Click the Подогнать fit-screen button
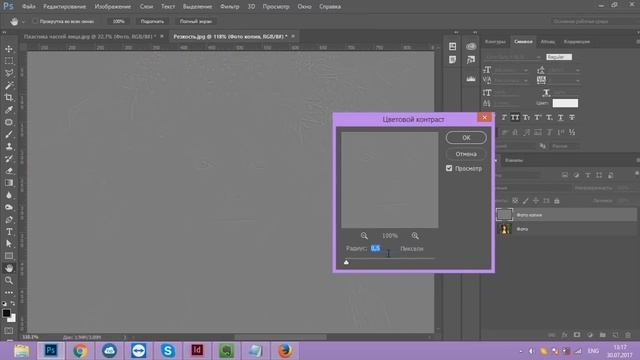 [152, 21]
